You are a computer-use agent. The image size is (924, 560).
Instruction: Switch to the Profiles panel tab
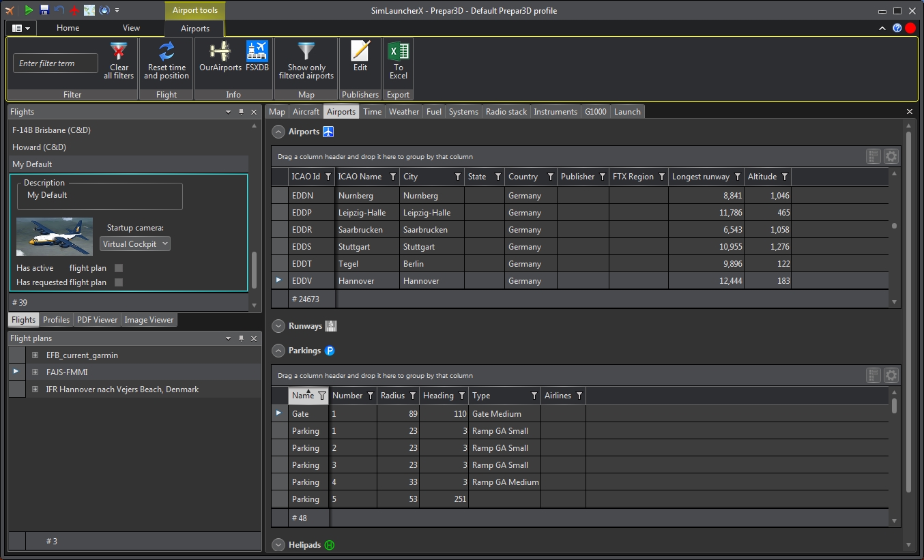[57, 320]
